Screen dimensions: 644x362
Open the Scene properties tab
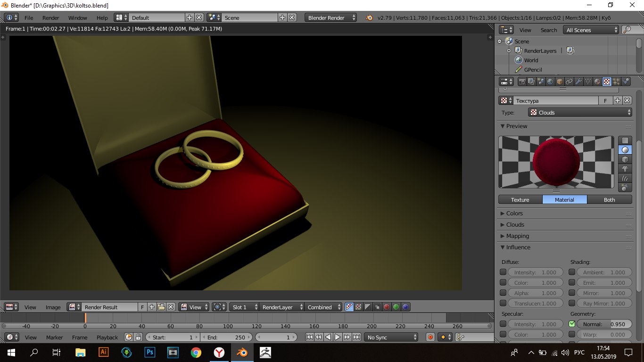[x=541, y=82]
